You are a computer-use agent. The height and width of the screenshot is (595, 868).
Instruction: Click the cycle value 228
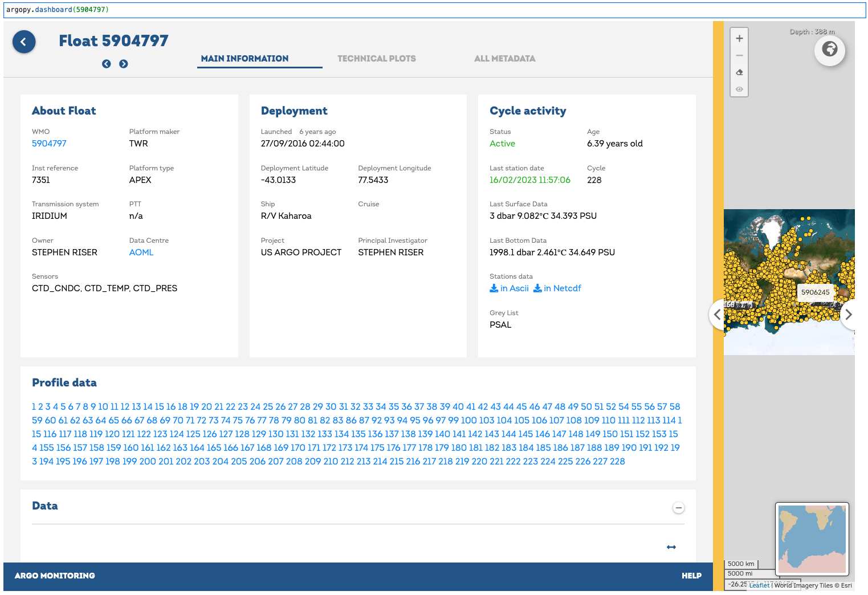coord(594,180)
